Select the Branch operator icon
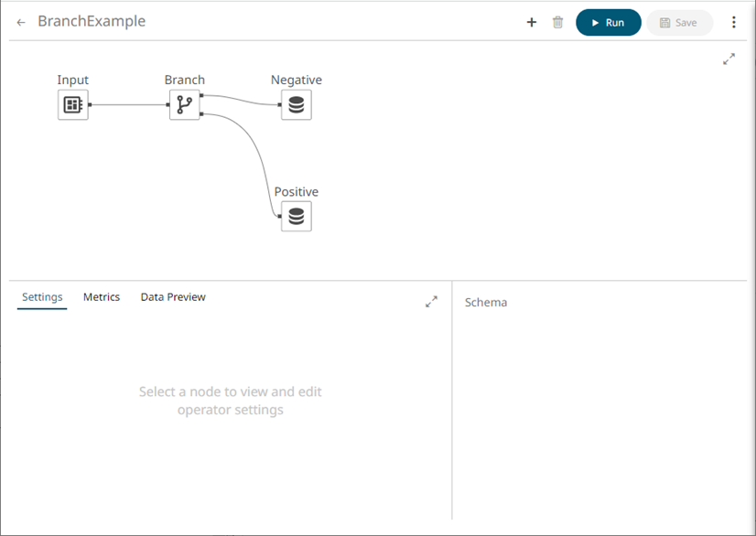 click(185, 104)
